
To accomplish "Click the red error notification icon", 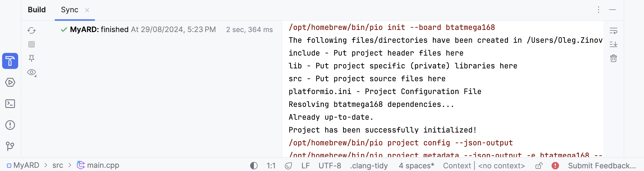I will [x=555, y=166].
